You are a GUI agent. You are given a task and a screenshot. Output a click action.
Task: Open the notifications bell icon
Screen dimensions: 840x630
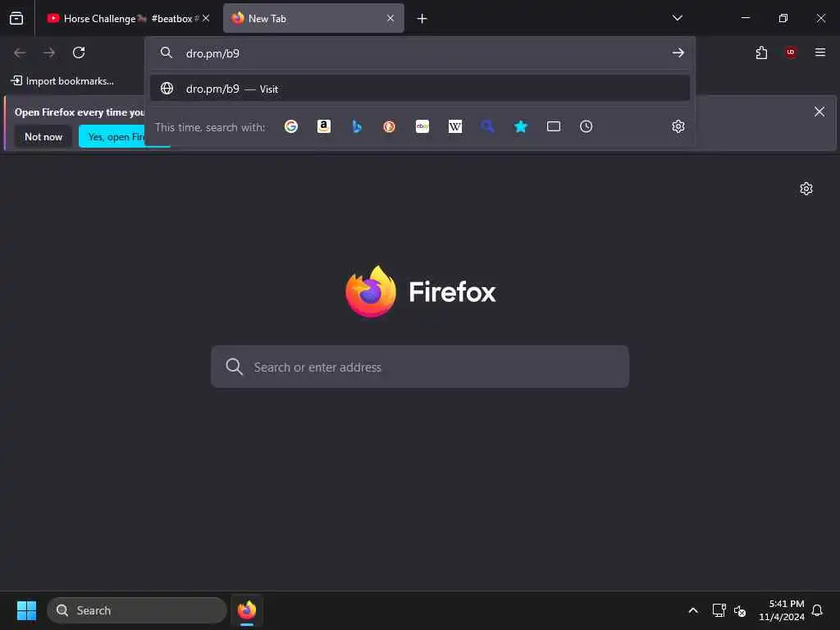(x=817, y=610)
